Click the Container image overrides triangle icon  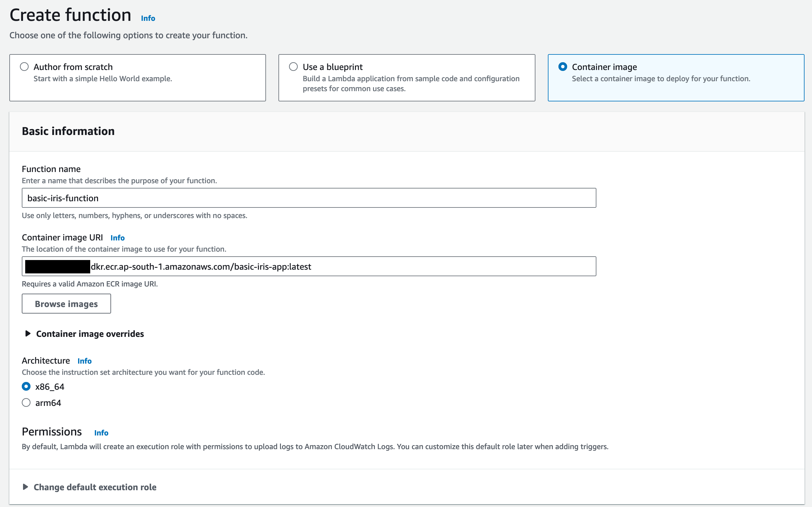click(28, 334)
